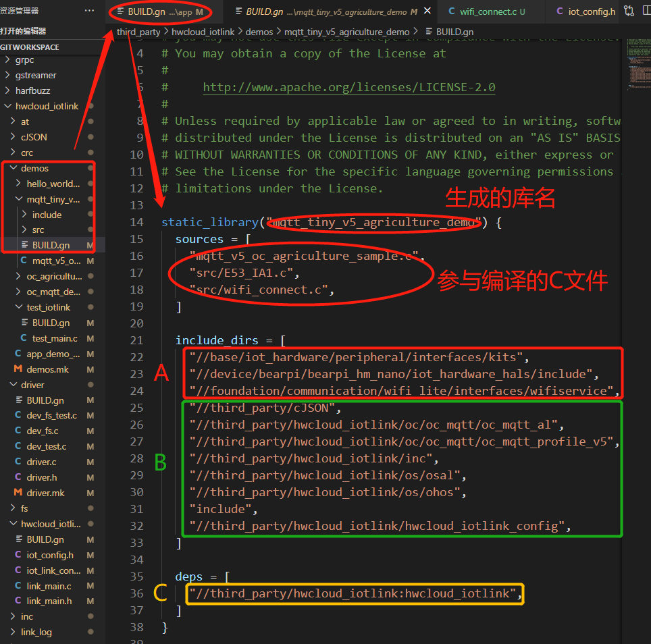Image resolution: width=651 pixels, height=644 pixels.
Task: Expand the src folder
Action: [52, 230]
